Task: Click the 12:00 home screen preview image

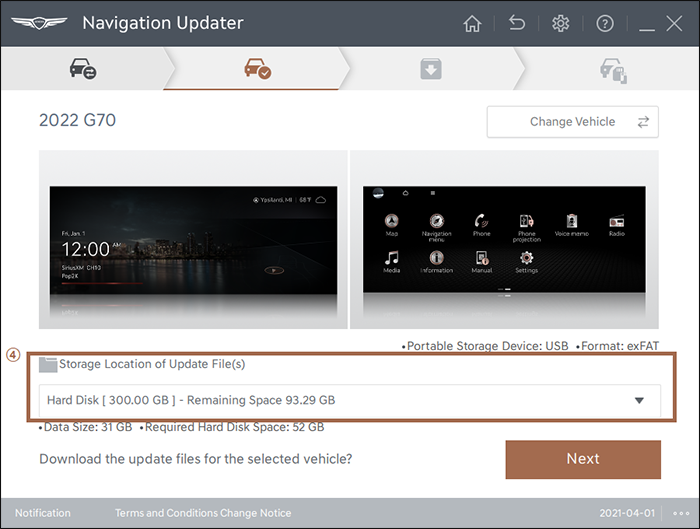Action: point(193,240)
